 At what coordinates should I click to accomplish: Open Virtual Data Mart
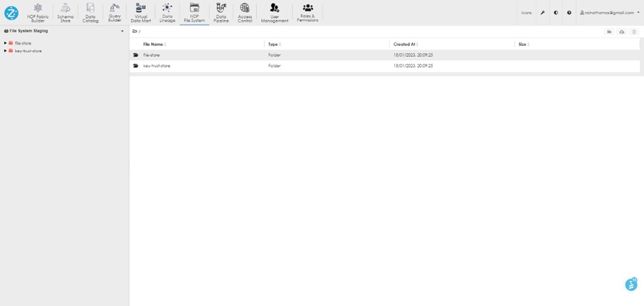140,12
